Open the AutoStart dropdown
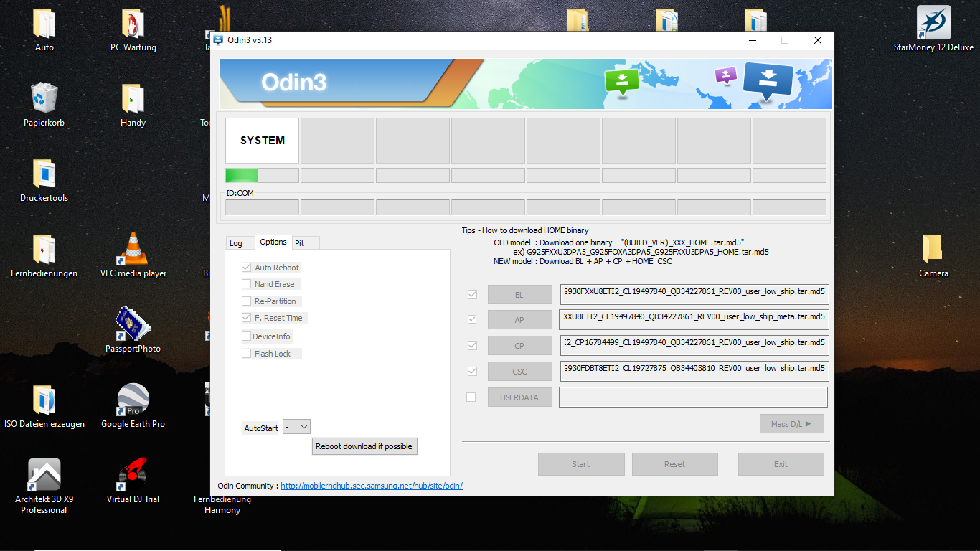Image resolution: width=980 pixels, height=551 pixels. [296, 427]
